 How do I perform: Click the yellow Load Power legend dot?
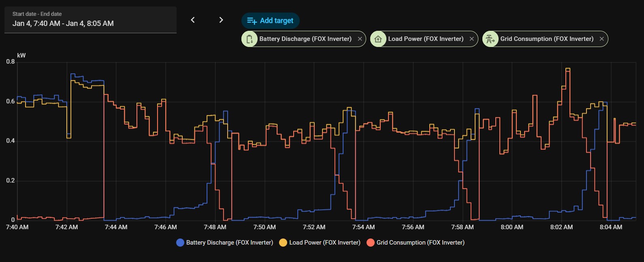coord(283,243)
